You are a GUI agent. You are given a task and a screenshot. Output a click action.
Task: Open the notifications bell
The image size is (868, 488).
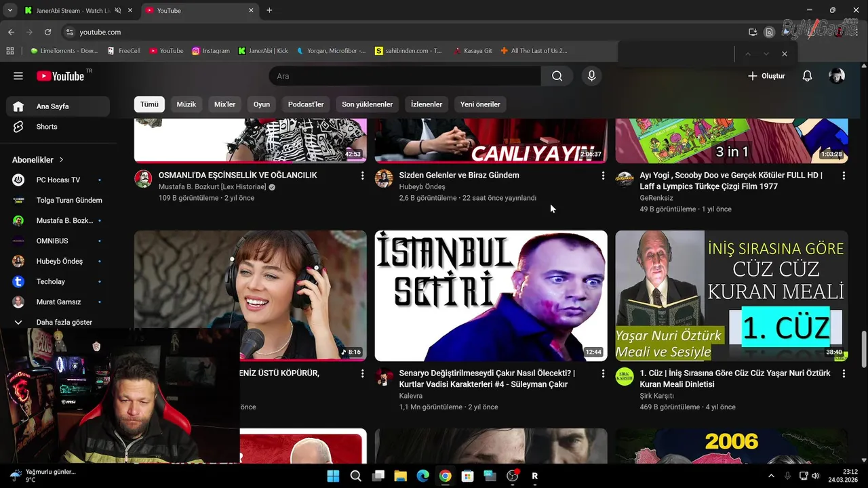[807, 76]
